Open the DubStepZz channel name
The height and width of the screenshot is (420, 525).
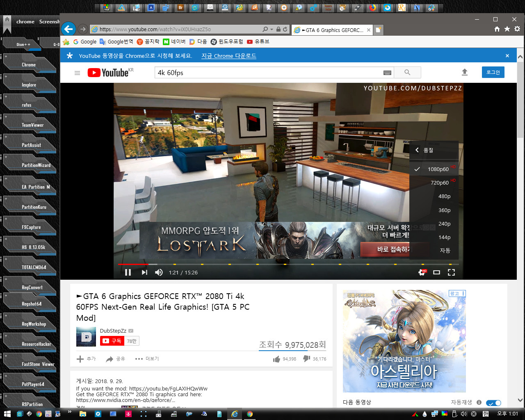(x=113, y=331)
